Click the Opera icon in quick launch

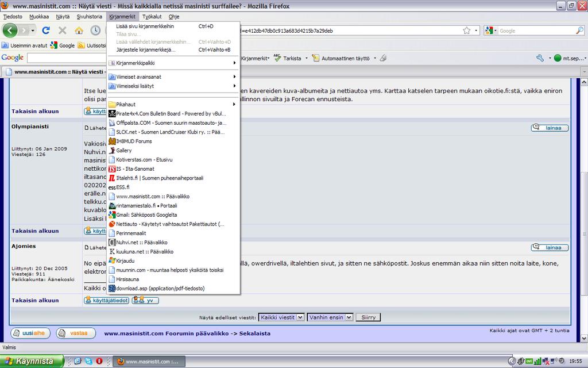pos(99,361)
